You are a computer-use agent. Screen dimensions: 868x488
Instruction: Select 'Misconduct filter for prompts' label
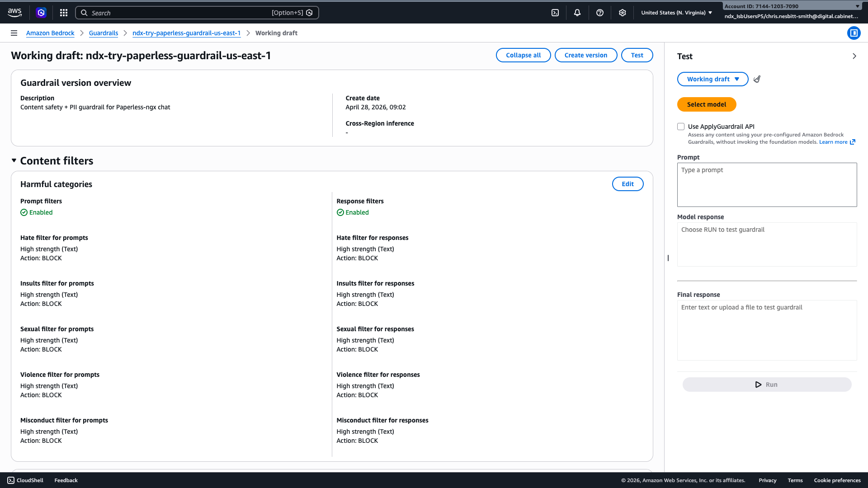[x=64, y=420]
